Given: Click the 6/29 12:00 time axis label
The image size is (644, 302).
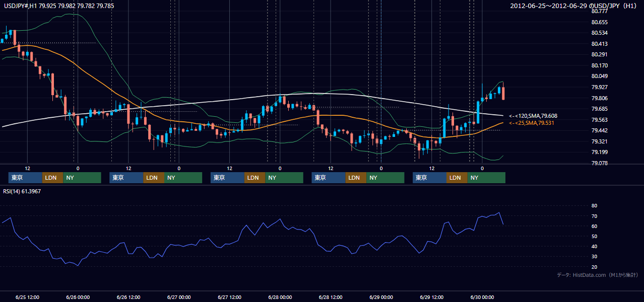Looking at the screenshot, I should [432, 297].
